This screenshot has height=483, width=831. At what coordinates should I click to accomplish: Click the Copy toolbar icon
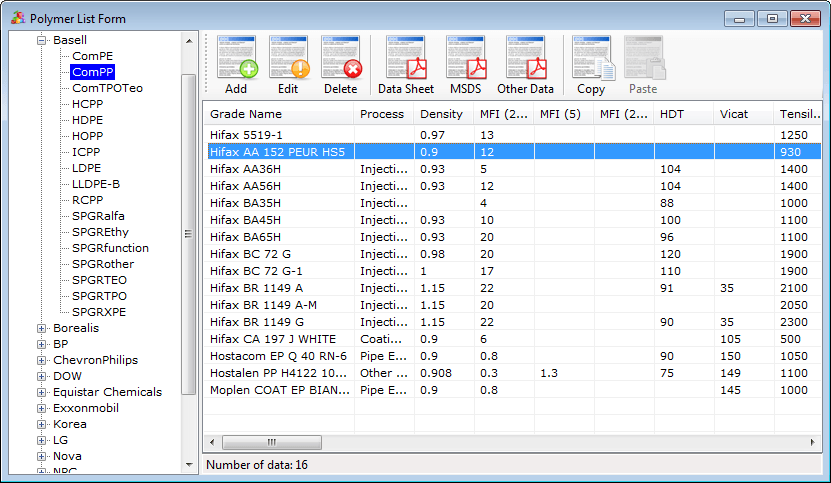click(593, 57)
